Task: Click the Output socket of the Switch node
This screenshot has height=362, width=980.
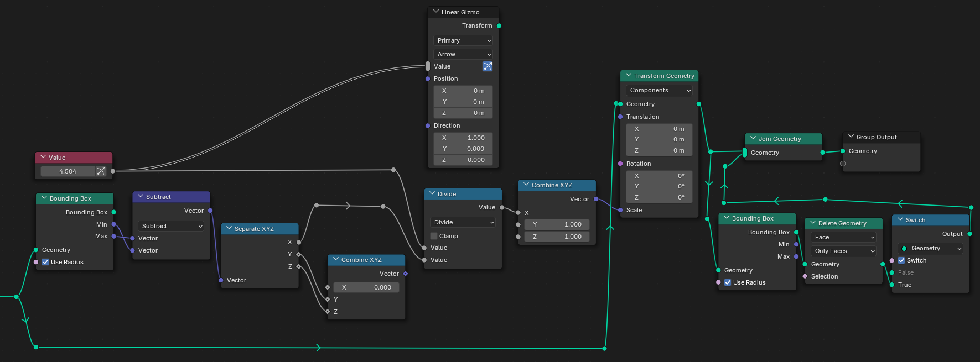Action: pyautogui.click(x=969, y=234)
